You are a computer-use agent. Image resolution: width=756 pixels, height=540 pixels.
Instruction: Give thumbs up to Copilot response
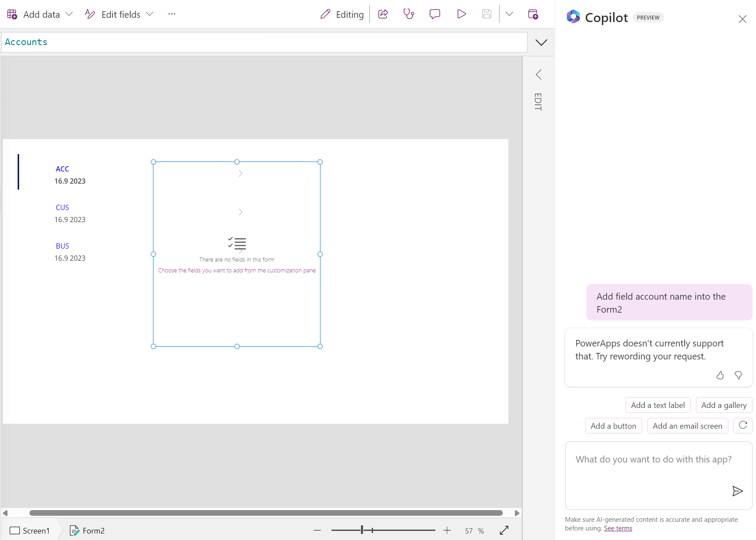pyautogui.click(x=720, y=375)
